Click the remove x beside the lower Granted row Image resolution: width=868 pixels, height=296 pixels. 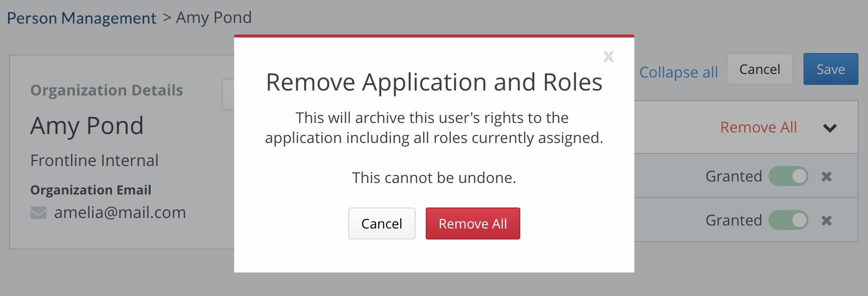pyautogui.click(x=826, y=220)
